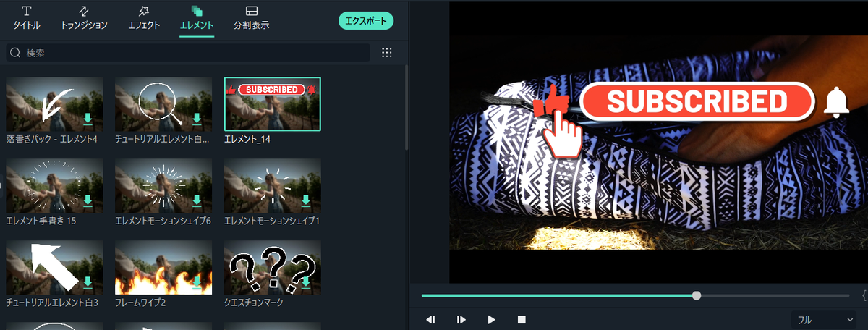
Task: Click the preview progress slider handle
Action: 697,295
